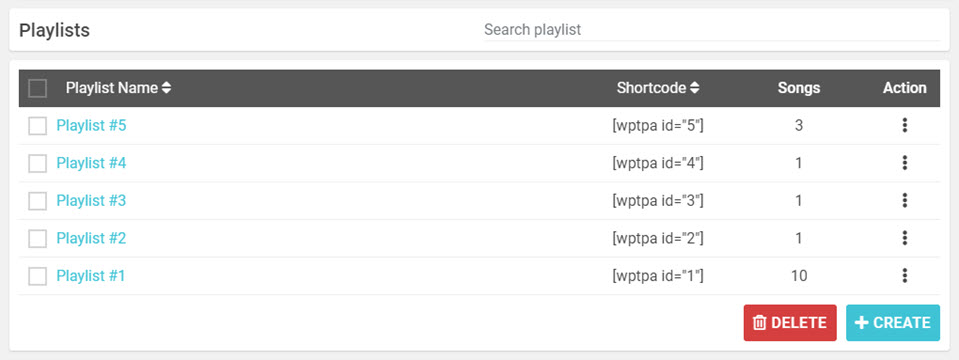Screen dimensions: 959x360
Task: Check the box next to Playlist #5
Action: pyautogui.click(x=37, y=126)
